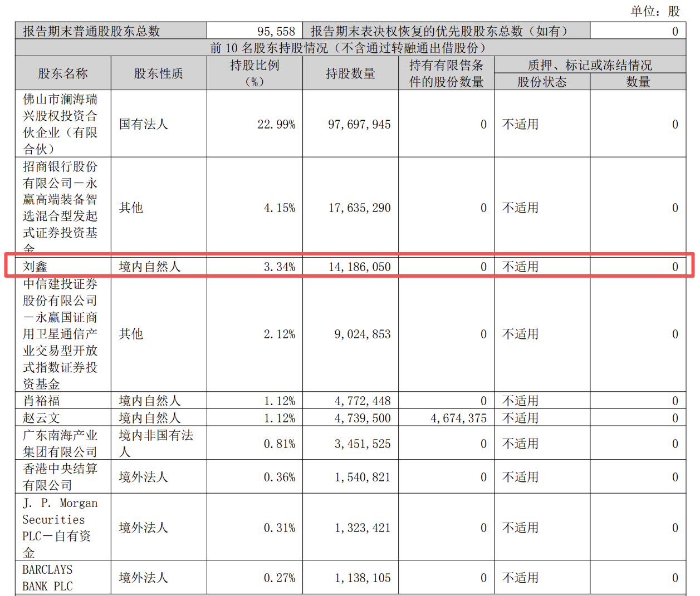
Task: Click the 赵云文 shareholder name cell
Action: [41, 418]
